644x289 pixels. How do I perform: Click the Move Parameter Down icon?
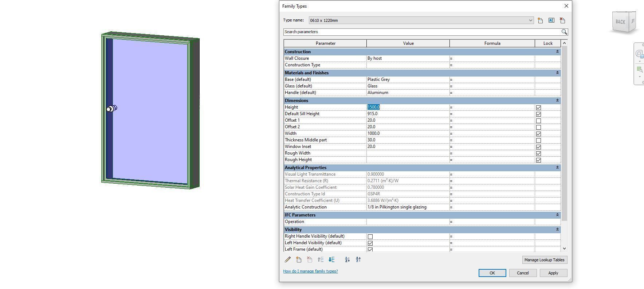331,259
